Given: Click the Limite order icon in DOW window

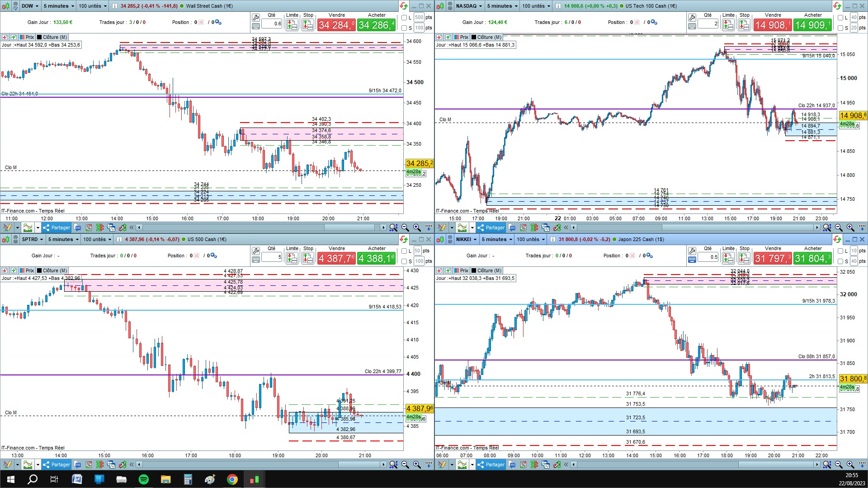Looking at the screenshot, I should 292,25.
